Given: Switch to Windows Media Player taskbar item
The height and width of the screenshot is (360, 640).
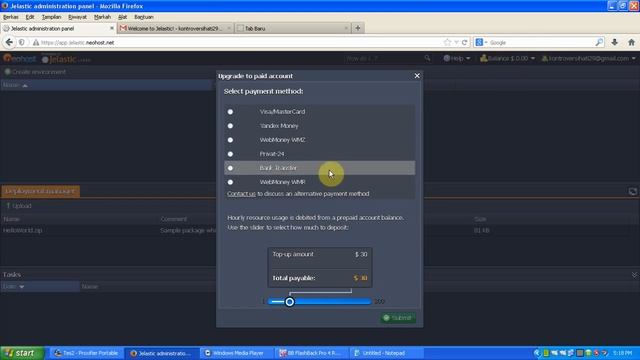Looking at the screenshot, I should tap(235, 353).
